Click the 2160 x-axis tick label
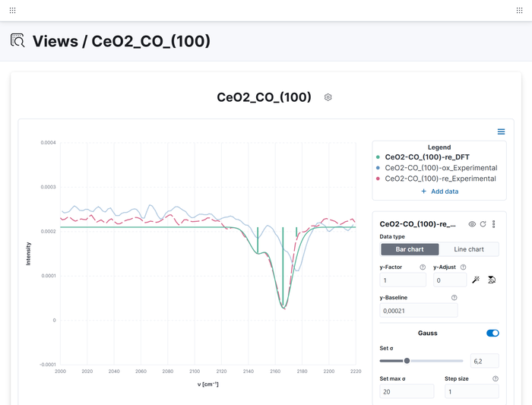The width and height of the screenshot is (532, 405). pos(275,372)
